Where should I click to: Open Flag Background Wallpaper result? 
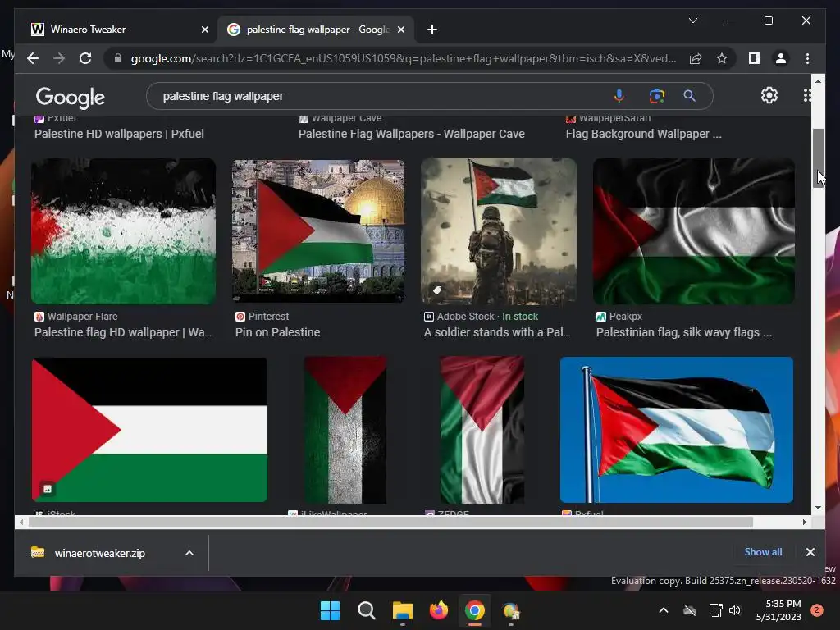643,134
